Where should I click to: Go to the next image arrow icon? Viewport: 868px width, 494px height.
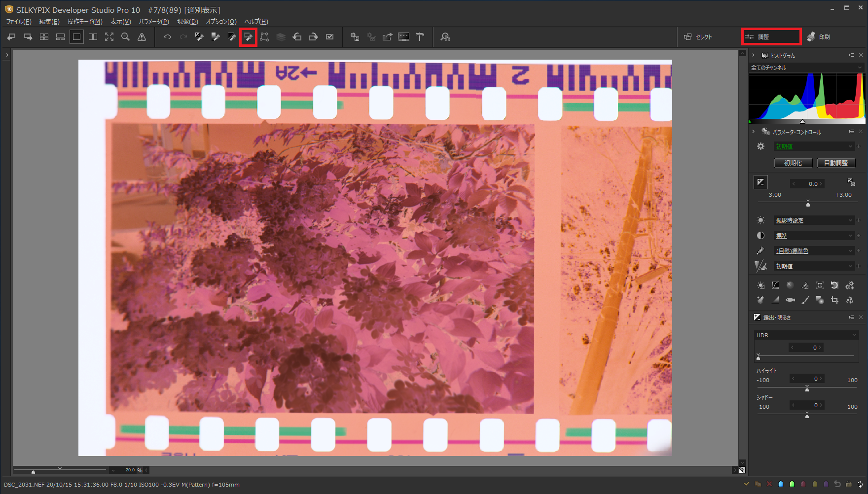tap(28, 37)
